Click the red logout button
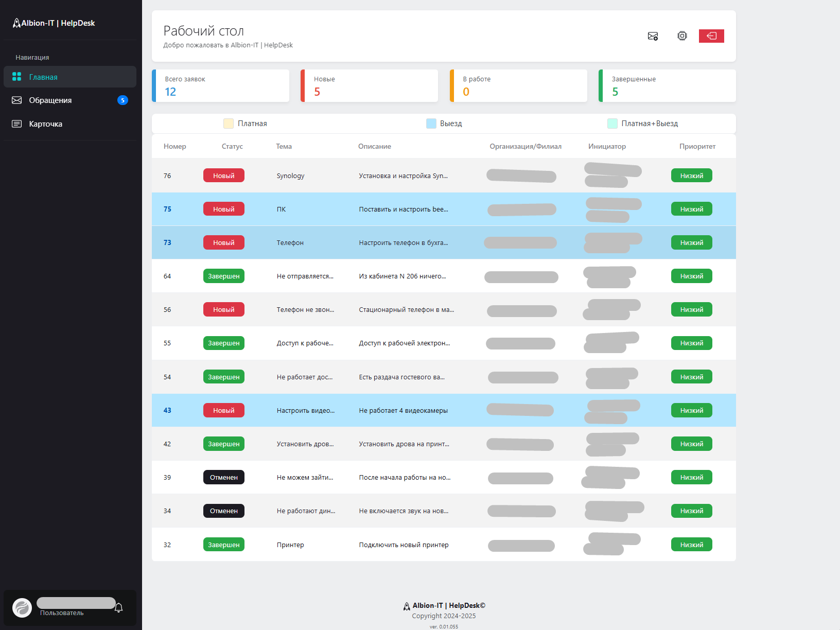 point(711,36)
